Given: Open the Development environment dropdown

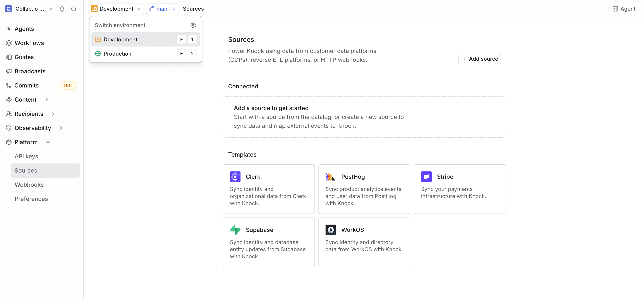Looking at the screenshot, I should pos(116,9).
